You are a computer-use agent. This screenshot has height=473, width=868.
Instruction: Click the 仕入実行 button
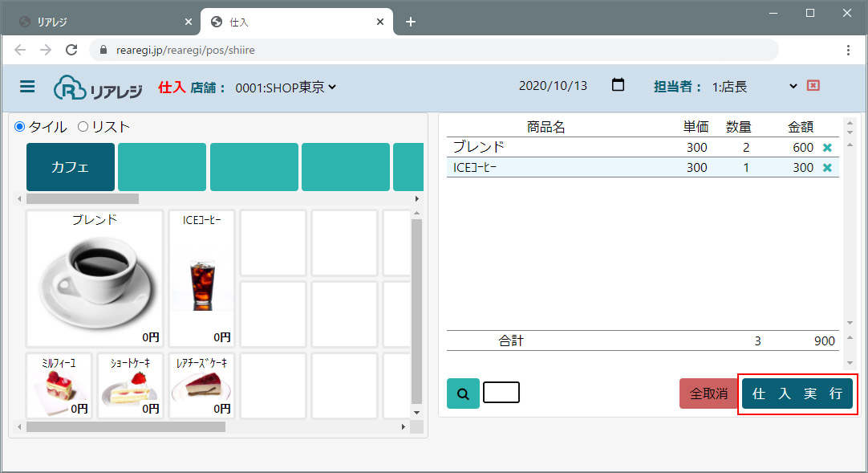(797, 393)
